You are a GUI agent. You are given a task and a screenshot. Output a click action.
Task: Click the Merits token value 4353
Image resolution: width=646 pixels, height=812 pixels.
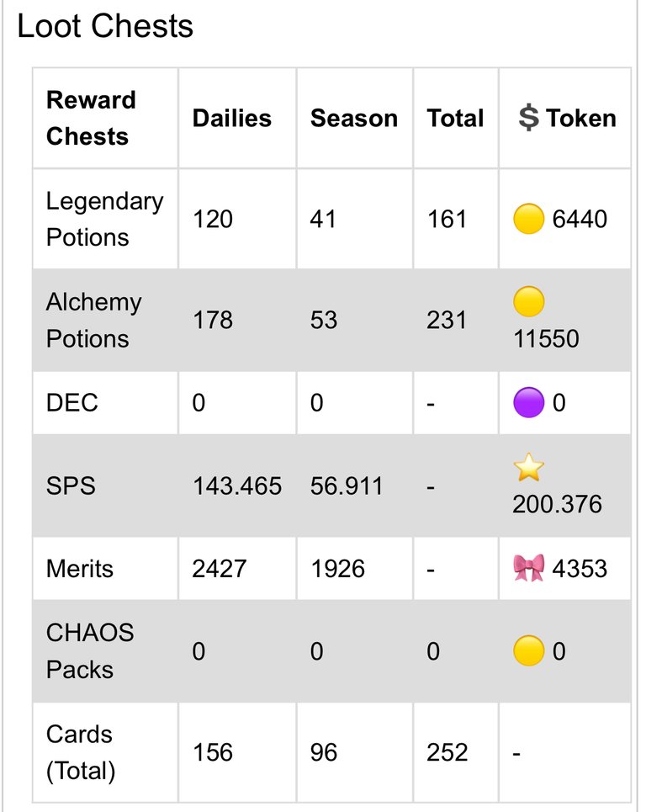580,569
